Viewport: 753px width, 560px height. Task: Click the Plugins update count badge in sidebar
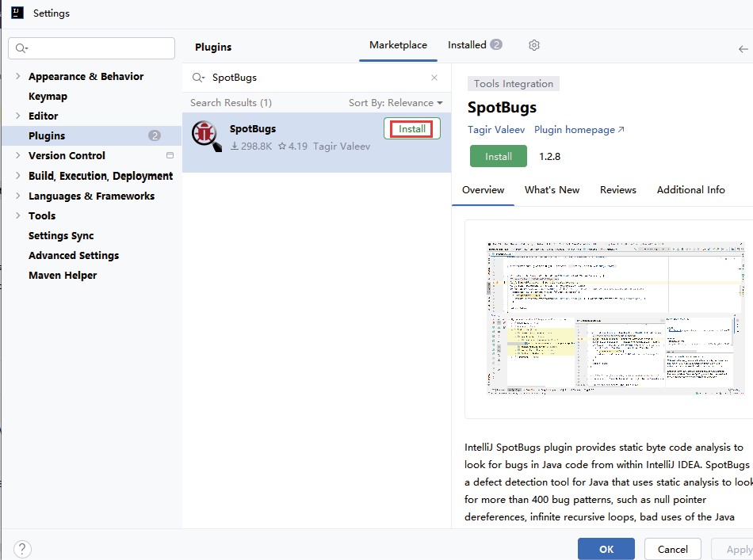pyautogui.click(x=154, y=135)
